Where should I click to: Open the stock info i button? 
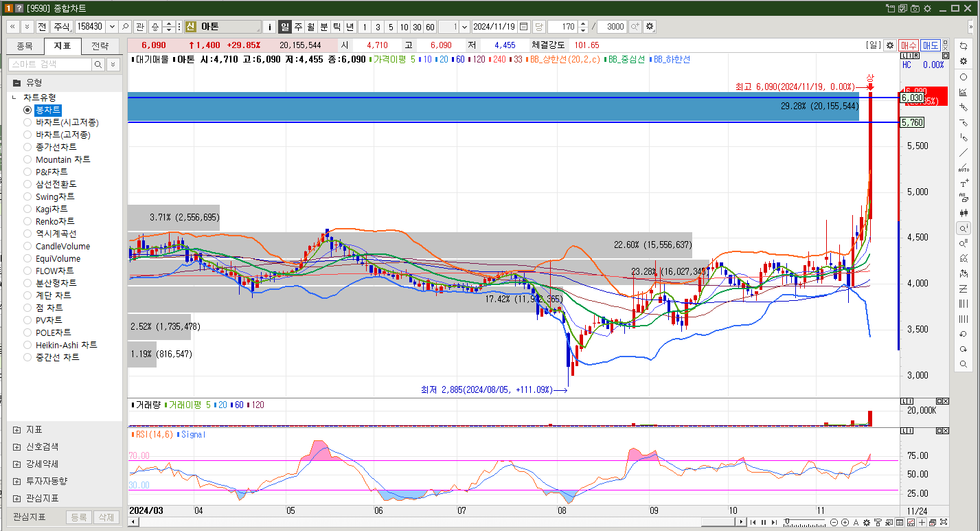coord(269,26)
